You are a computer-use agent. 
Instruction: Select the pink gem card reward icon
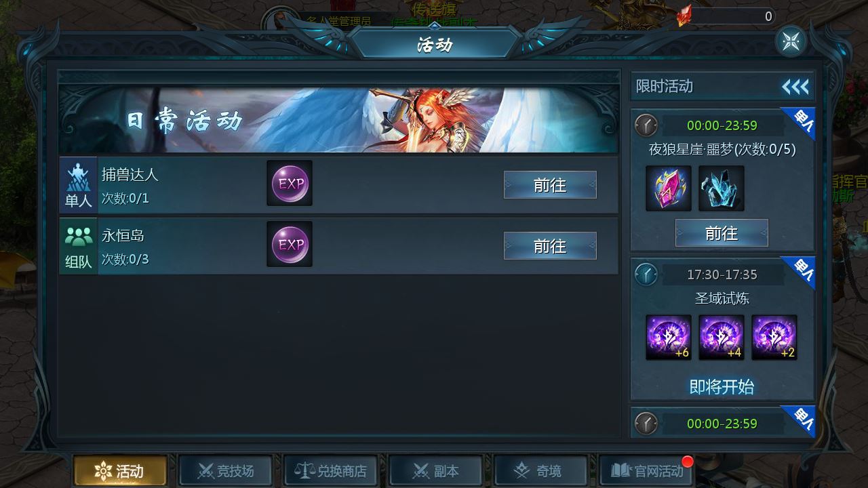(x=669, y=188)
